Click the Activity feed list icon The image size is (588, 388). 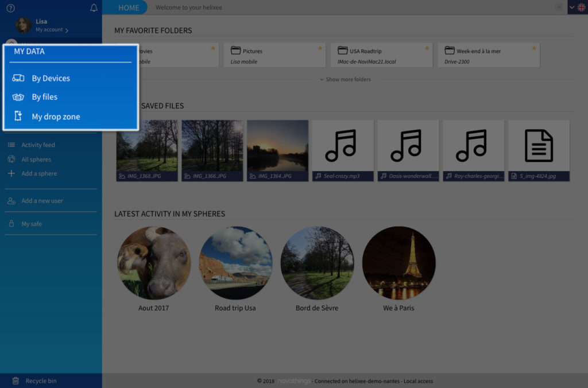(x=11, y=145)
